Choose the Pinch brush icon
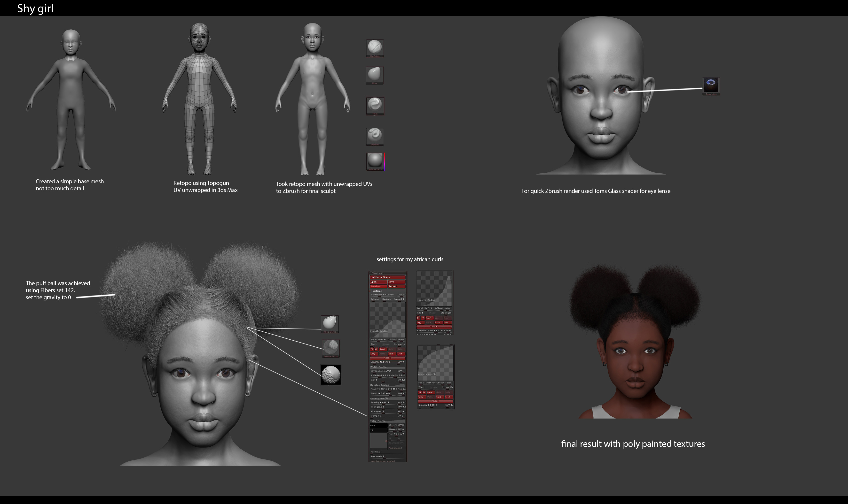848x504 pixels. pyautogui.click(x=375, y=106)
